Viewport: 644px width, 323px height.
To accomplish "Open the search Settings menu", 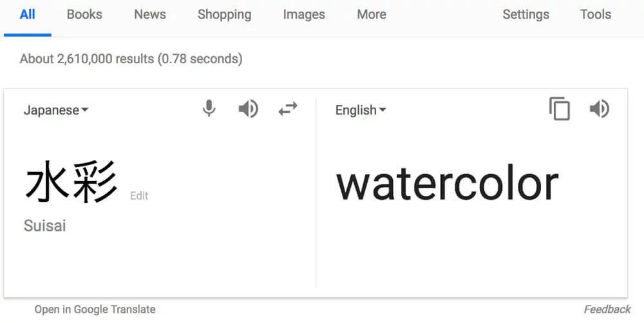I will point(526,15).
